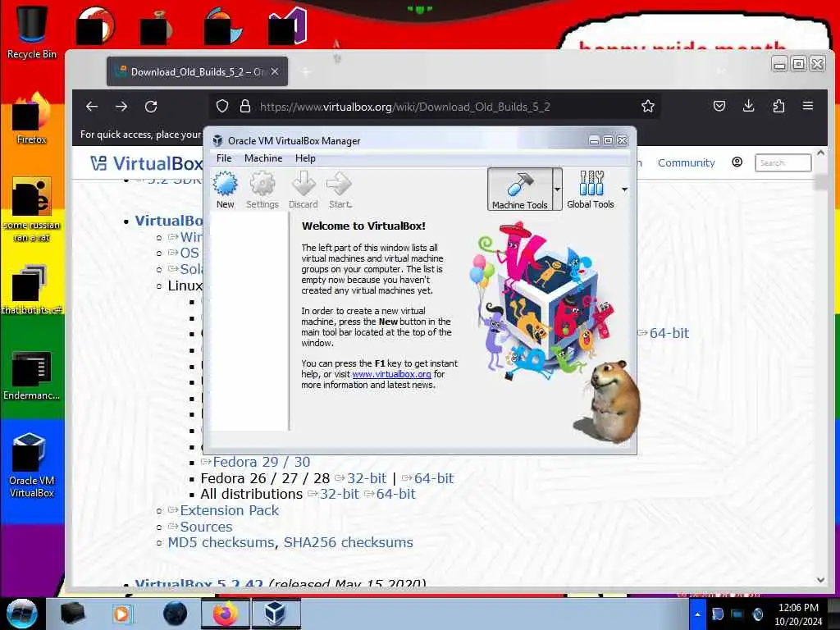Select the Endermanc... desktop icon
The width and height of the screenshot is (840, 630).
(32, 376)
